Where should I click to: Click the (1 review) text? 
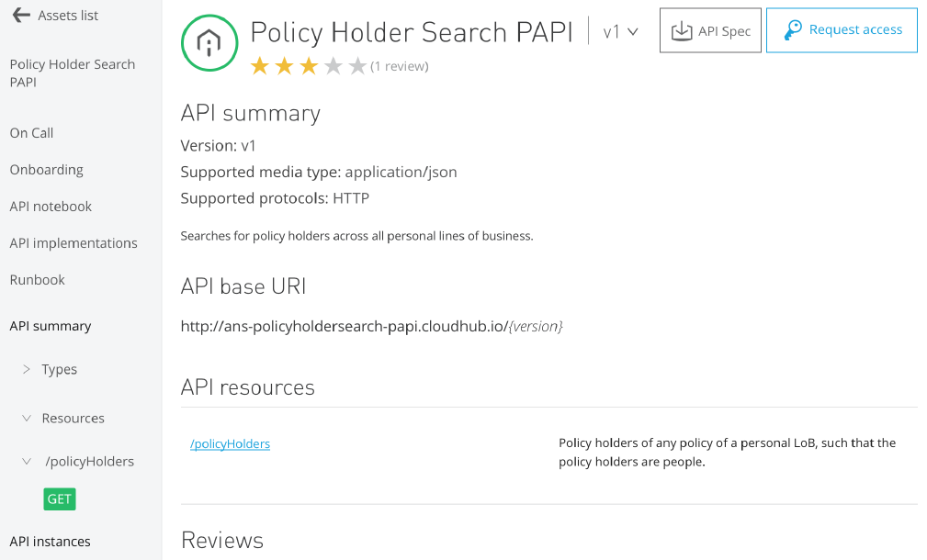point(400,66)
